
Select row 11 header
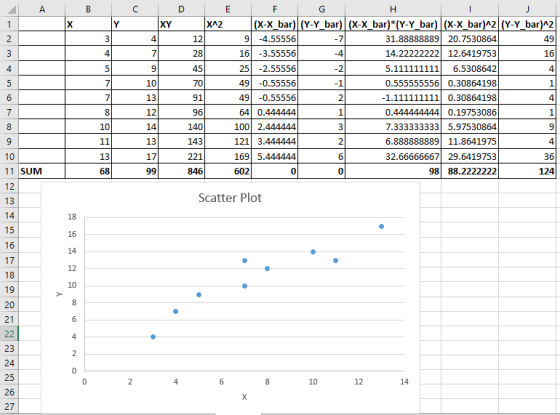tap(9, 171)
